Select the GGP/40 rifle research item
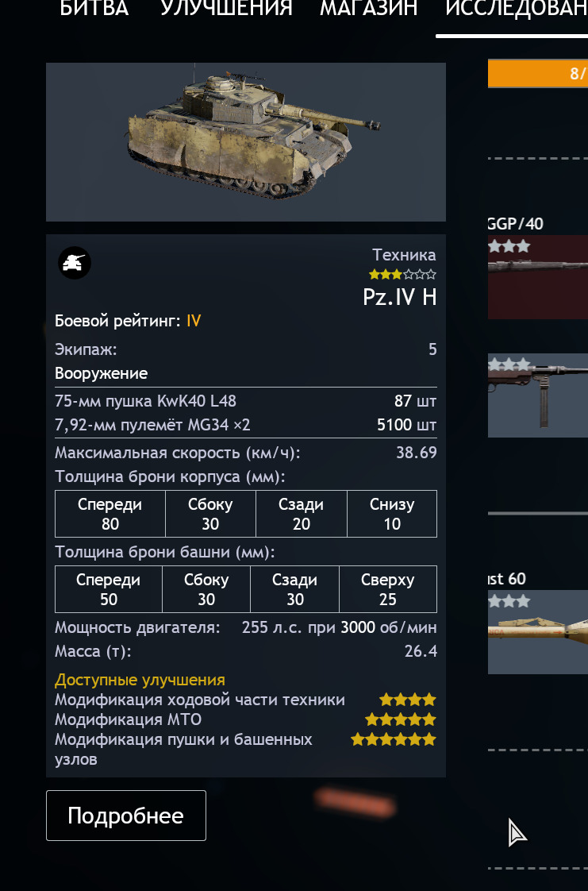This screenshot has height=891, width=588. tap(538, 277)
